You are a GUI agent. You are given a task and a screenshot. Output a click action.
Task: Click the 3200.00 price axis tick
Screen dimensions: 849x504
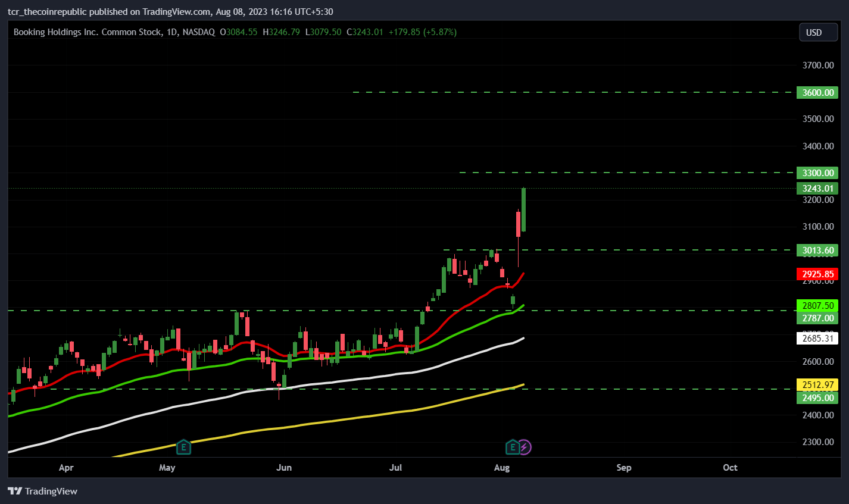click(x=817, y=200)
